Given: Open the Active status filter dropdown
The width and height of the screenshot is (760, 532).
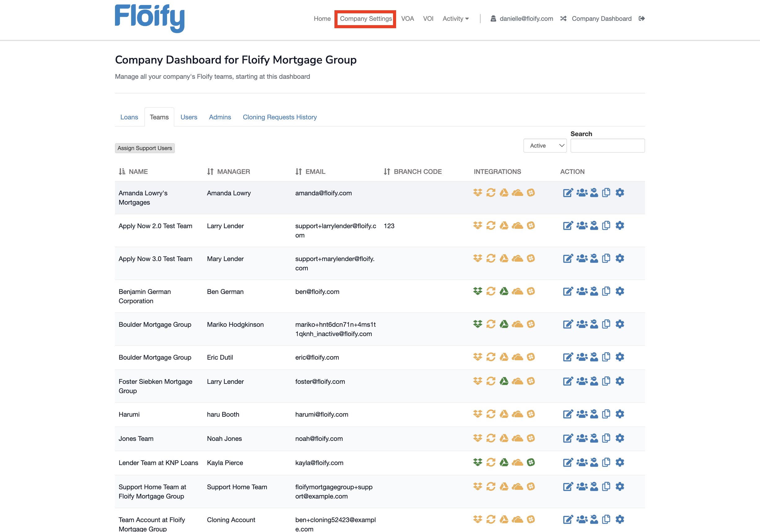Looking at the screenshot, I should pos(545,146).
